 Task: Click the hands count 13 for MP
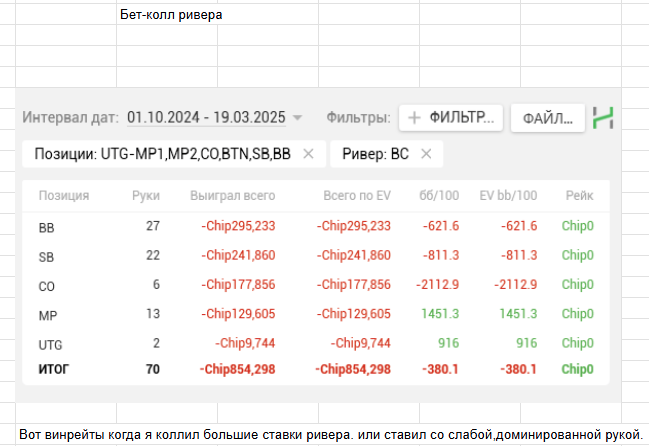click(153, 314)
